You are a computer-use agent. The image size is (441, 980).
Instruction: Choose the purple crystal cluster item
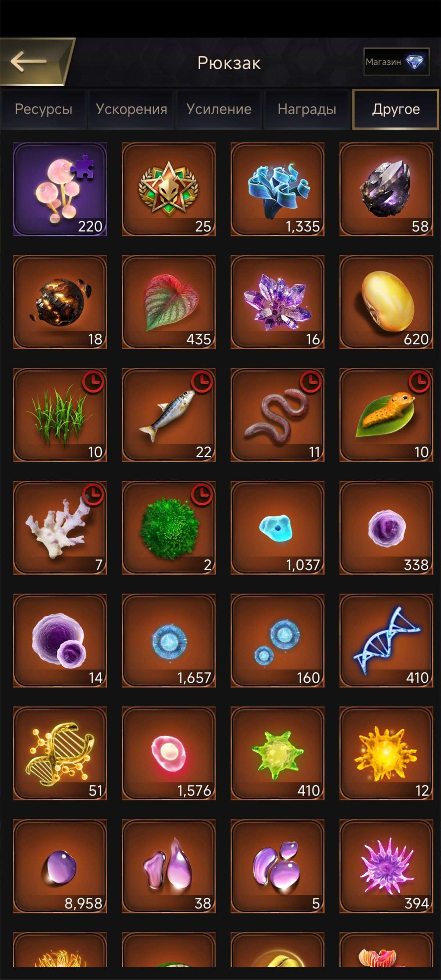[277, 302]
